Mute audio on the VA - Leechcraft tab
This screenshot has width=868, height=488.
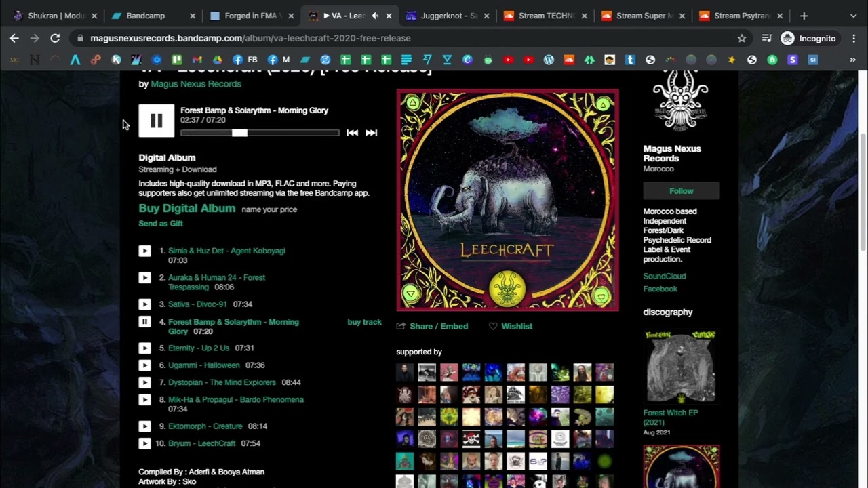tap(375, 16)
